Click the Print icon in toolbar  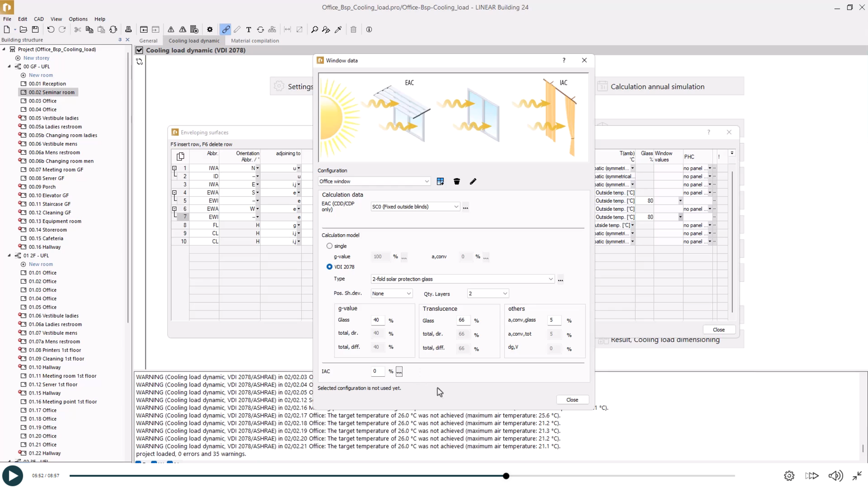pos(128,30)
